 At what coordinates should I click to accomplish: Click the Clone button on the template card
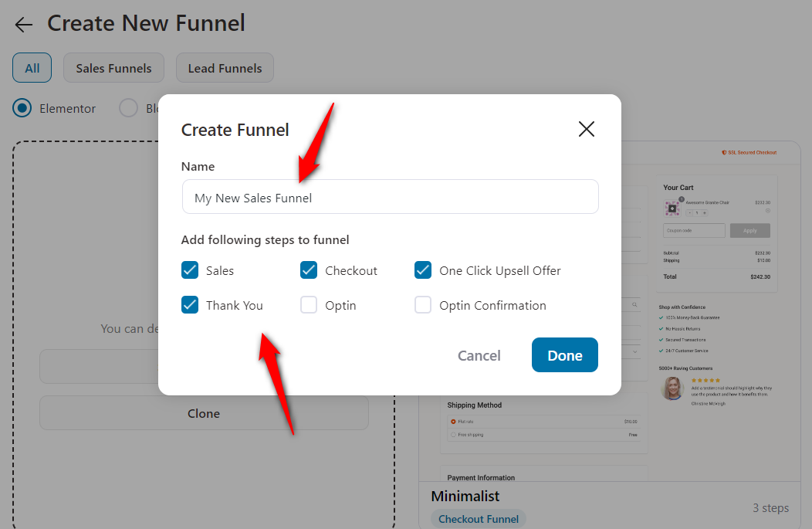tap(204, 413)
